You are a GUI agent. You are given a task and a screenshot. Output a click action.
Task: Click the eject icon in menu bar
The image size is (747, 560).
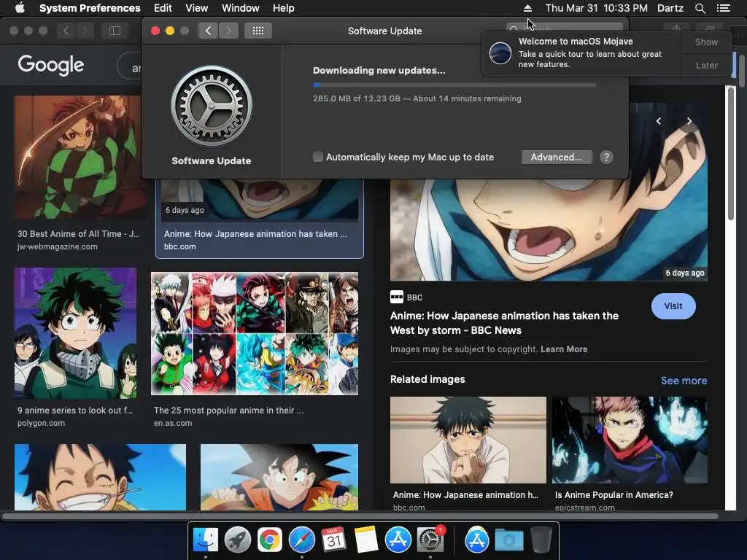click(x=527, y=8)
